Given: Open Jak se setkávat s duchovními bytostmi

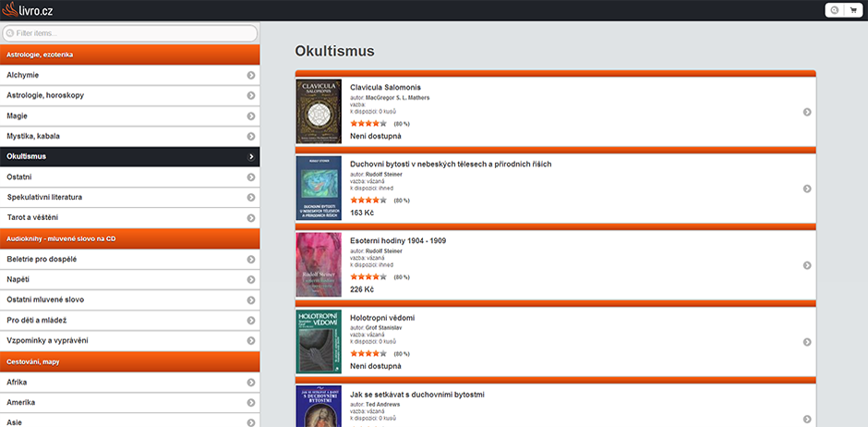Looking at the screenshot, I should pos(417,395).
